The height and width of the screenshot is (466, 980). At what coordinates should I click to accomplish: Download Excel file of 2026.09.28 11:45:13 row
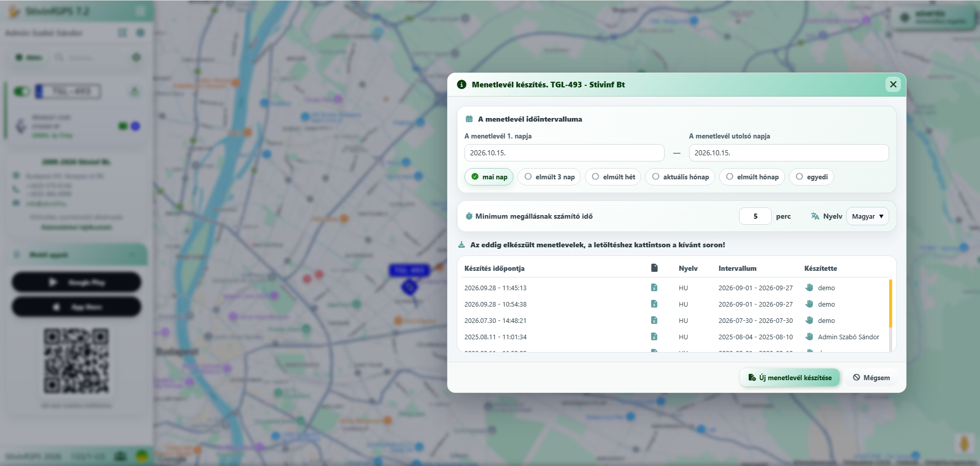pos(654,288)
